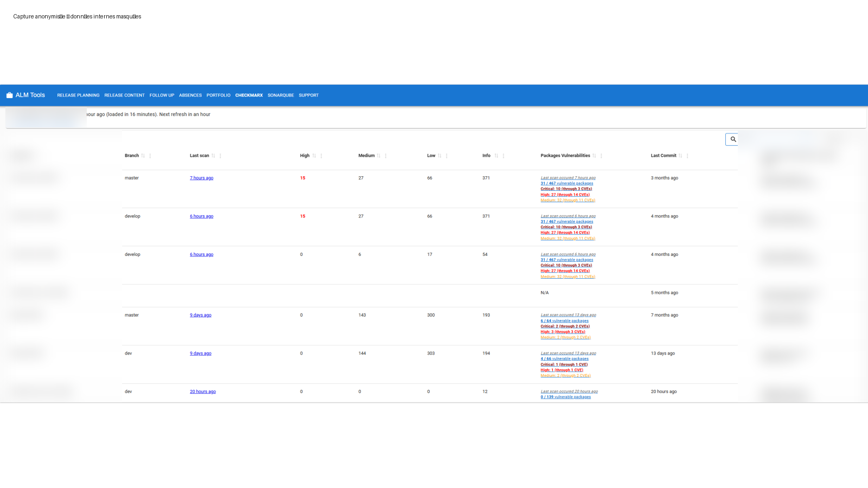This screenshot has height=488, width=868.
Task: Open '0 / 139 vulnerable packages' link
Action: (565, 397)
